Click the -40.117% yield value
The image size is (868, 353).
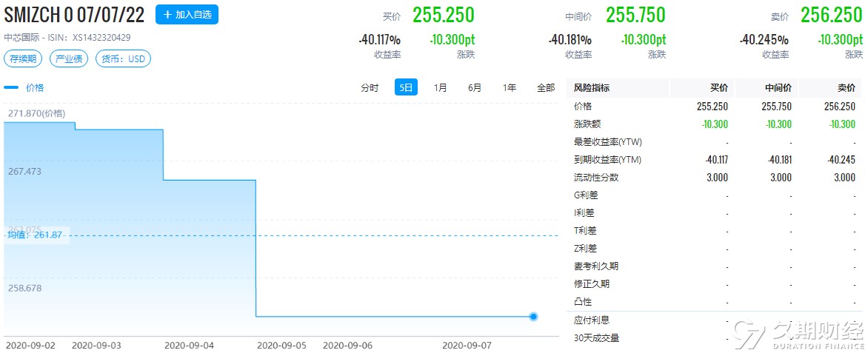379,40
